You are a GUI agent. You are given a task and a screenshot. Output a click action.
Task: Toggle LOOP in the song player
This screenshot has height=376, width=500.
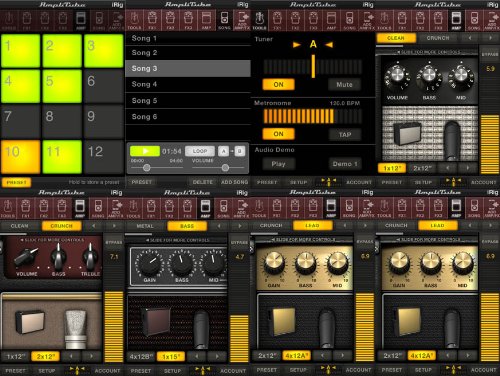coord(200,151)
